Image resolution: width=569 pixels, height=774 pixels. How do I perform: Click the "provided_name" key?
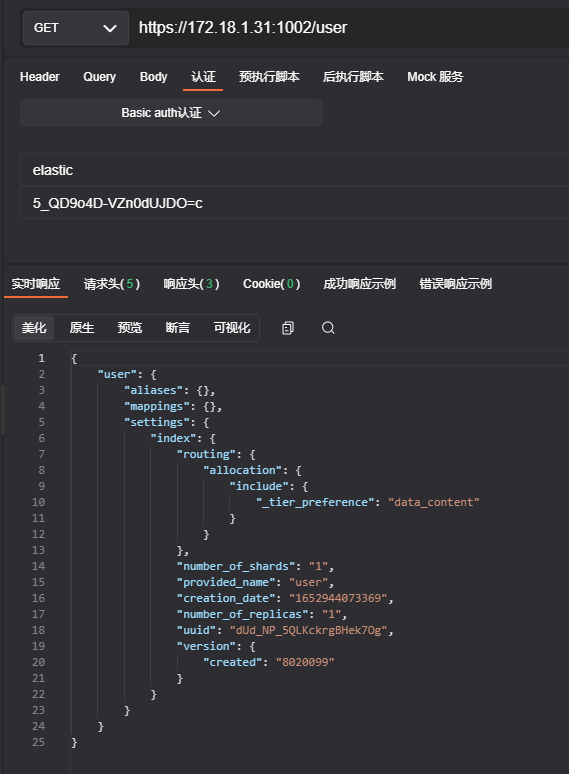(226, 582)
